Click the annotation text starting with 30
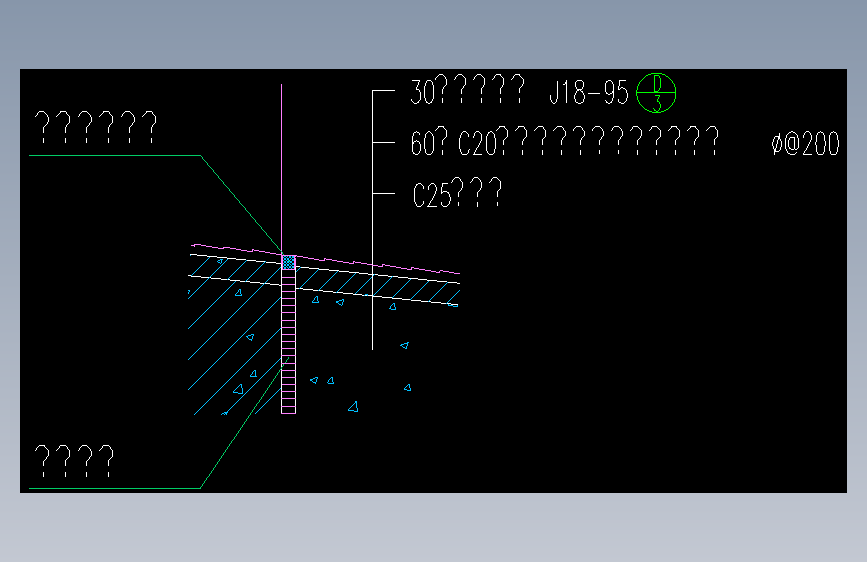 click(x=467, y=91)
